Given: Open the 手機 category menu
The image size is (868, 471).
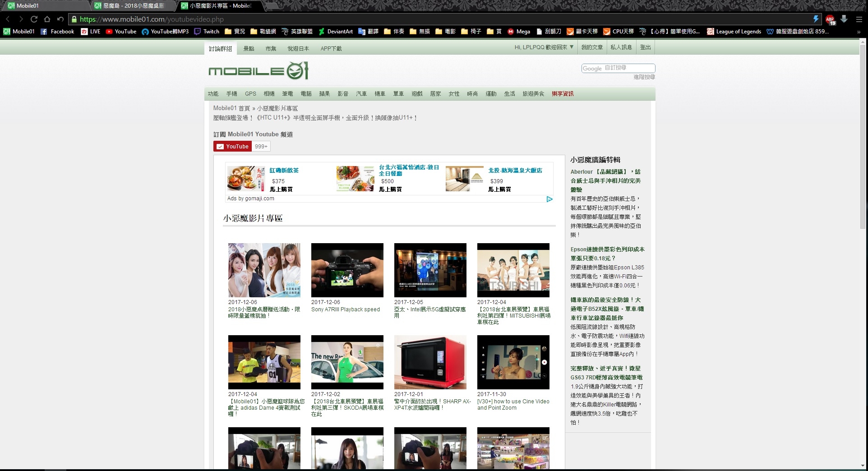Looking at the screenshot, I should tap(232, 94).
